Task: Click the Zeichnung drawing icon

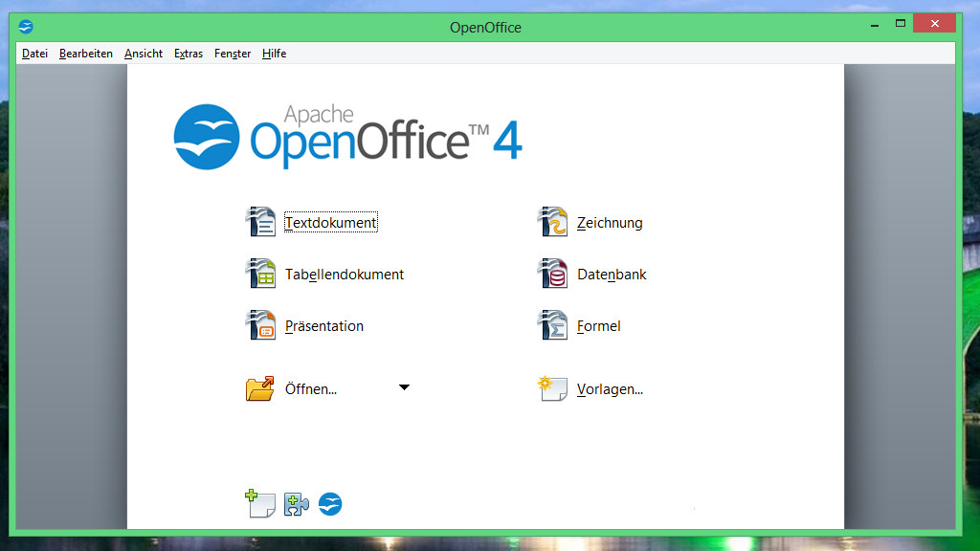Action: click(552, 222)
